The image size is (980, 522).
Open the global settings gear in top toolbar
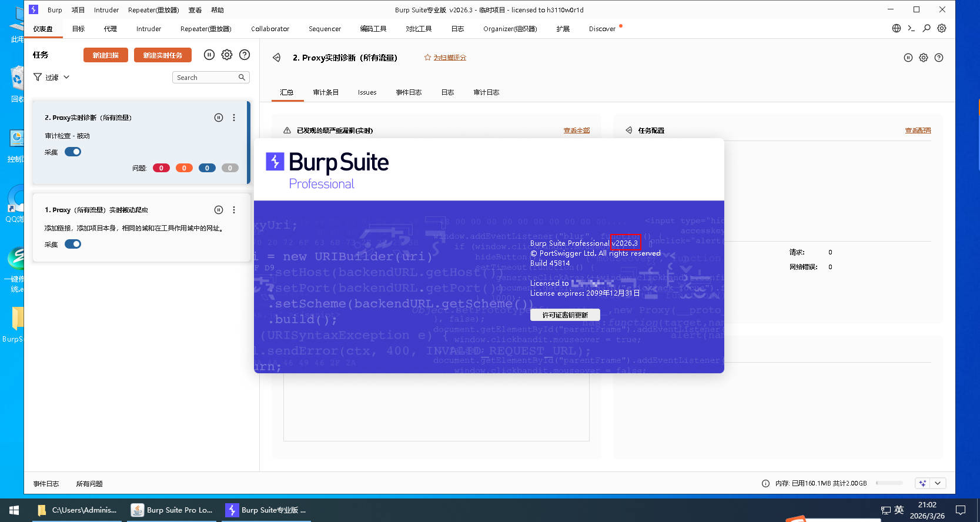[942, 28]
